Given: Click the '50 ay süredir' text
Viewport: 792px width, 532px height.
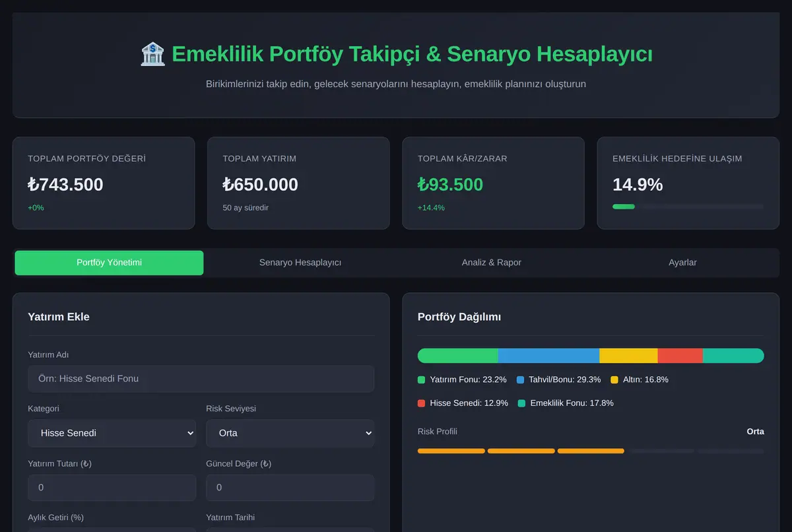Looking at the screenshot, I should click(x=246, y=207).
